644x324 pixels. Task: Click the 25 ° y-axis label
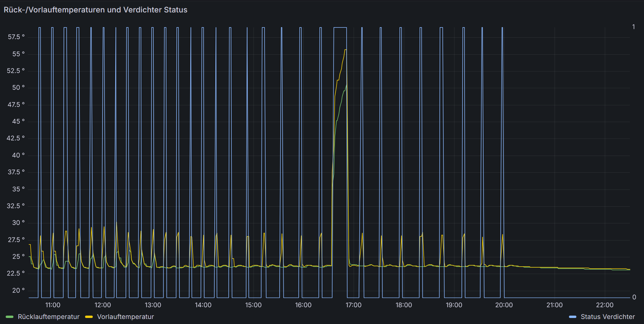pyautogui.click(x=18, y=257)
